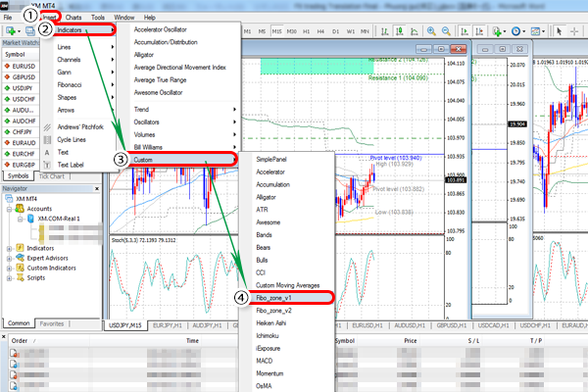588x392 pixels.
Task: Click the EURUSD symbol arrow icon
Action: (x=7, y=66)
